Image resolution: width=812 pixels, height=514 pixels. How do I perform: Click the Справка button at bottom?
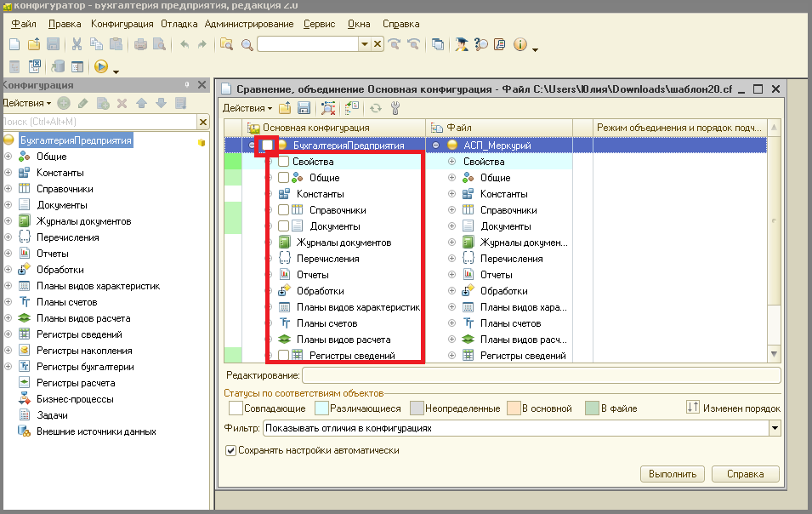tap(745, 474)
